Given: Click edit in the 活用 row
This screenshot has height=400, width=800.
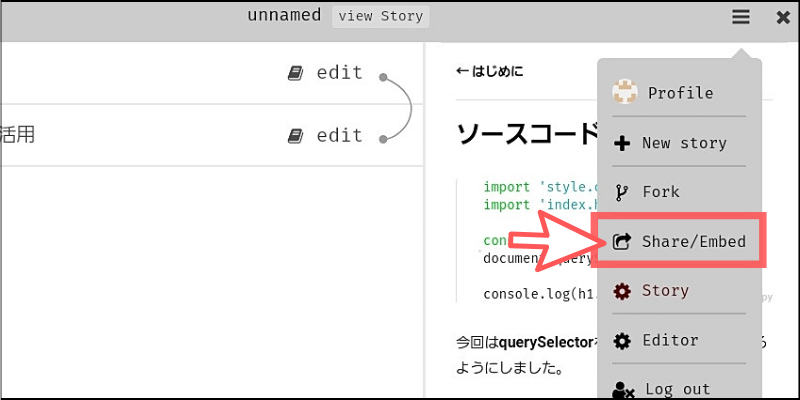Looking at the screenshot, I should (339, 135).
